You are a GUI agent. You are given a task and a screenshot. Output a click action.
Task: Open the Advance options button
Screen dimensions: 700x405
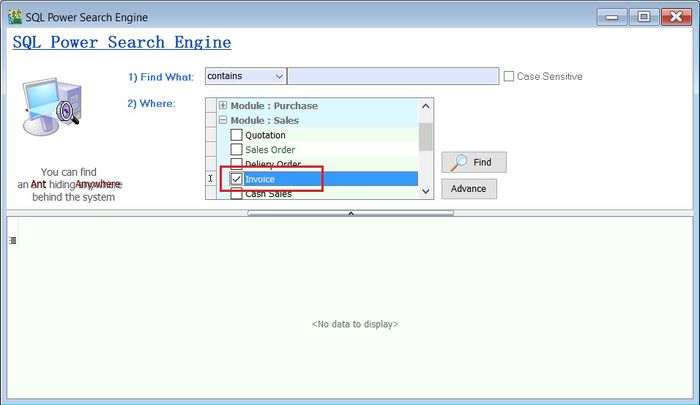[468, 188]
